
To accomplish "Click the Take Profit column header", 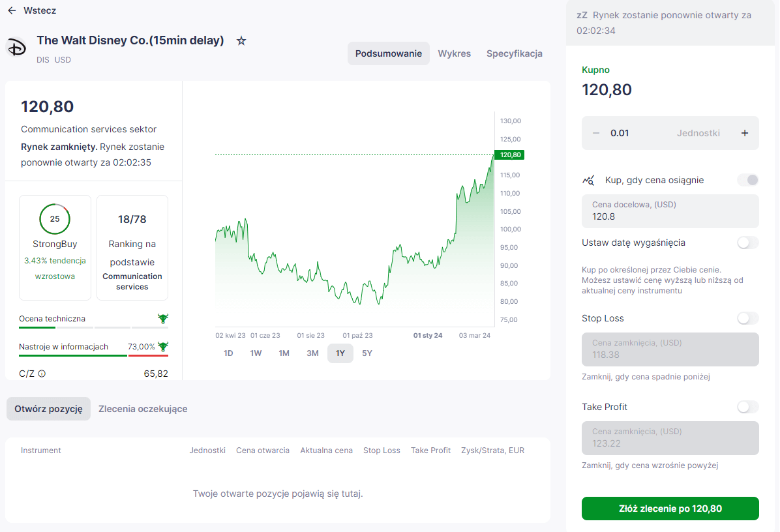I will coord(431,451).
